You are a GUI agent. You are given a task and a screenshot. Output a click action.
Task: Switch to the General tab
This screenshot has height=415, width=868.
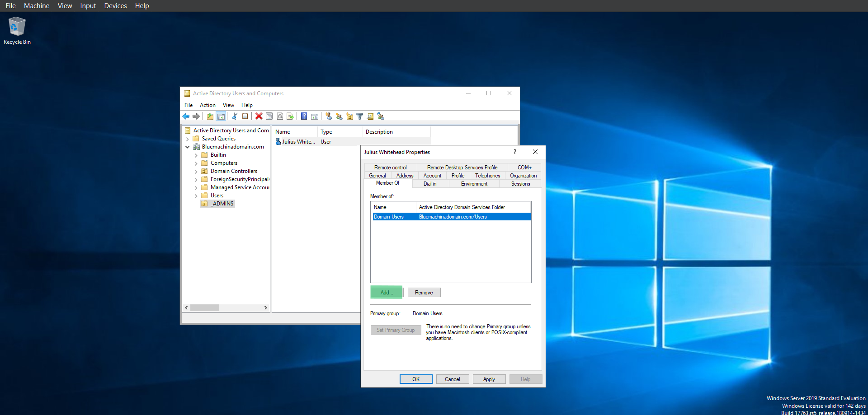(x=377, y=176)
